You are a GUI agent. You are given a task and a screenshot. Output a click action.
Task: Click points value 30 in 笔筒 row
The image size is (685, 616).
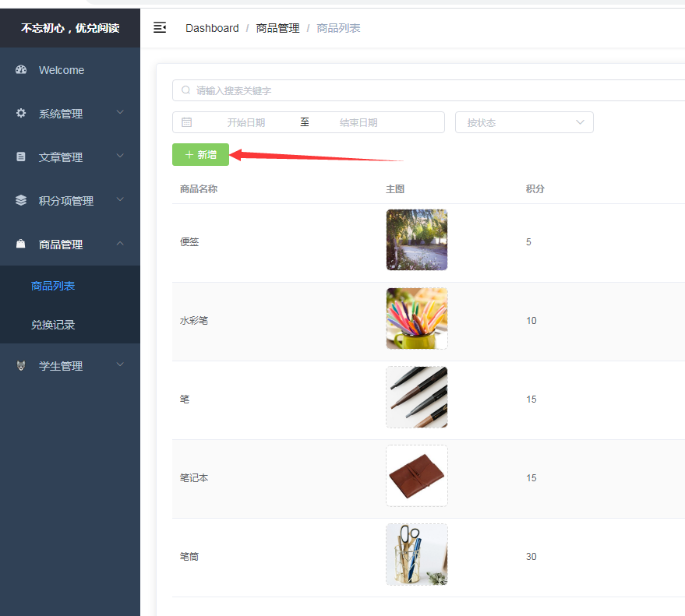tap(531, 556)
